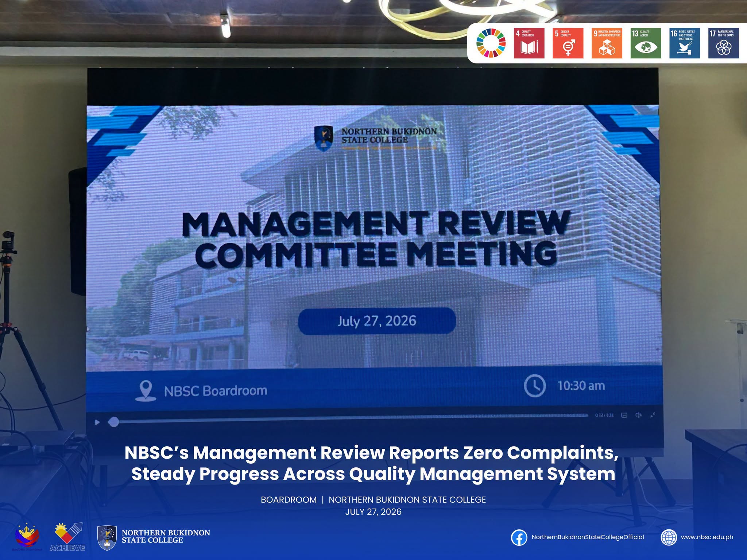Image resolution: width=747 pixels, height=560 pixels.
Task: Select the SDG 4 Quality Education tile
Action: click(529, 43)
